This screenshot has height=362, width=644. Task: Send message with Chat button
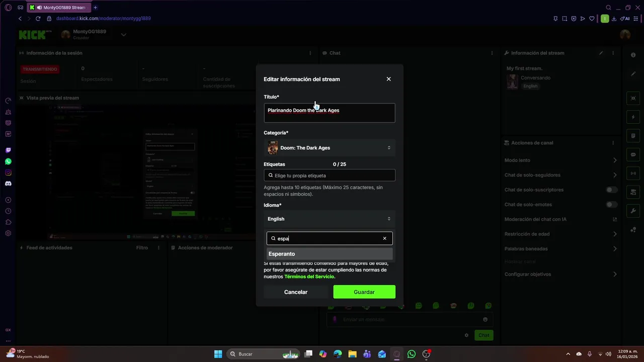[x=484, y=335]
